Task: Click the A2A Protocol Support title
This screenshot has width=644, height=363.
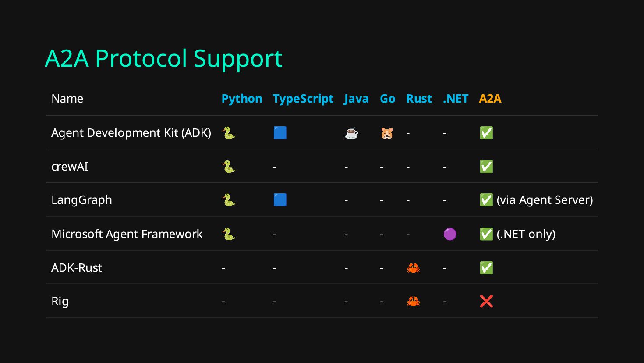Action: (164, 58)
